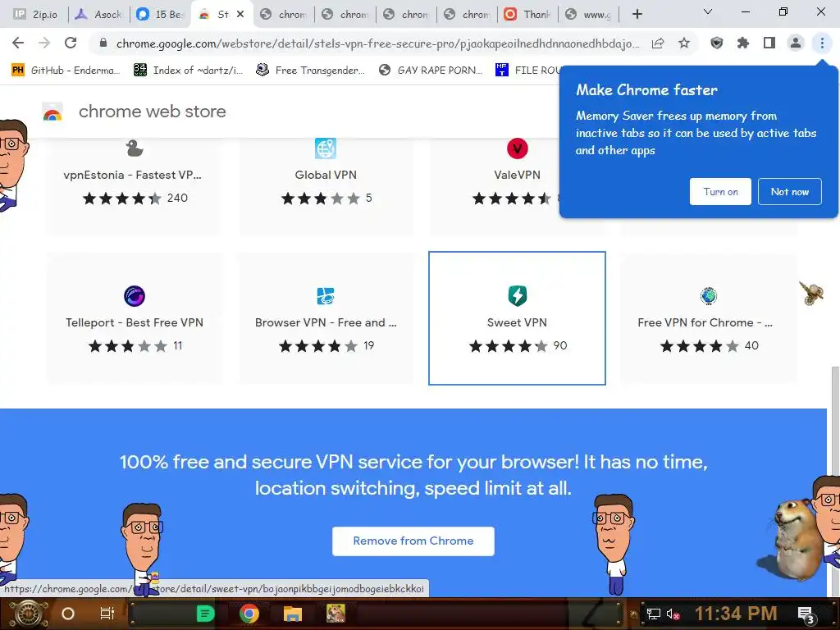Screen dimensions: 840x630
Task: Click the Free VPN for Chrome globe icon
Action: pos(708,295)
